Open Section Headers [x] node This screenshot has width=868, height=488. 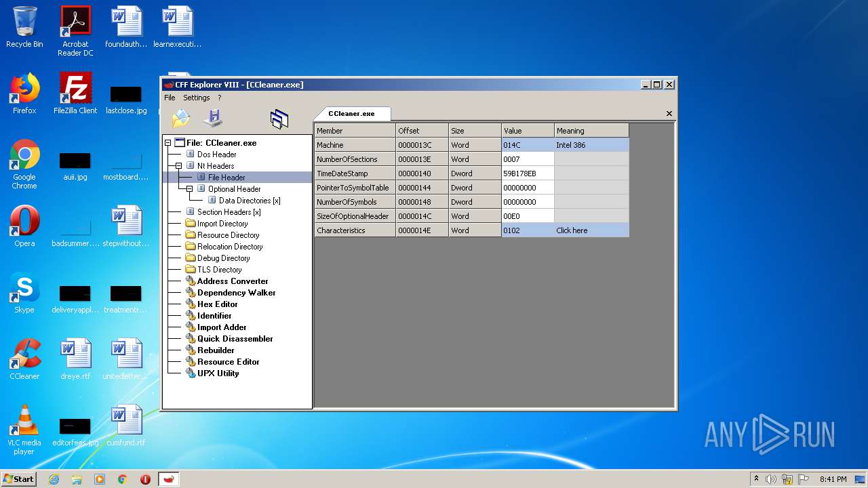(229, 212)
